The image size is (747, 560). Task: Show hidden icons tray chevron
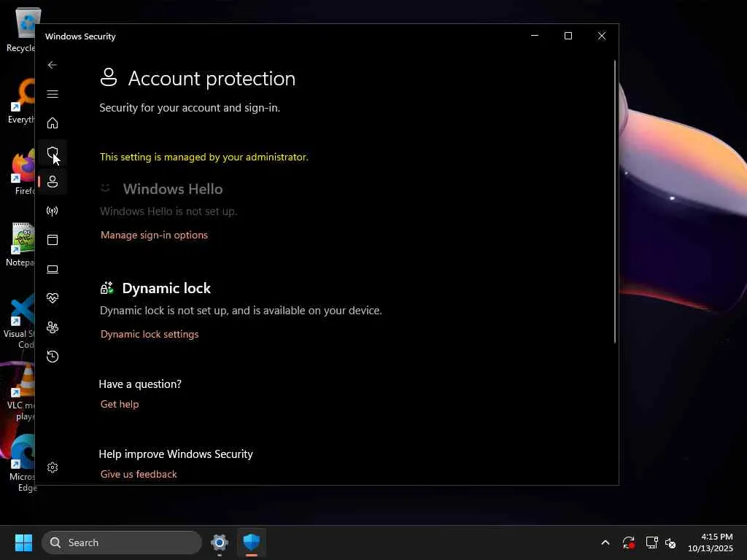(605, 542)
